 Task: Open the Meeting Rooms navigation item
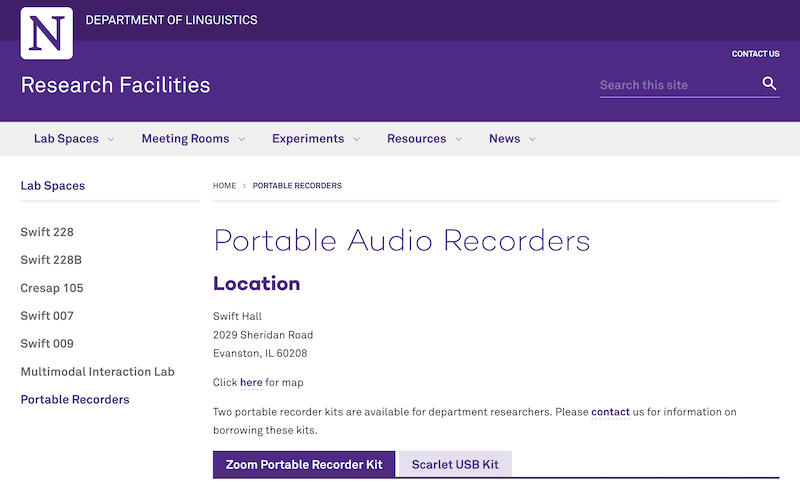pos(185,139)
